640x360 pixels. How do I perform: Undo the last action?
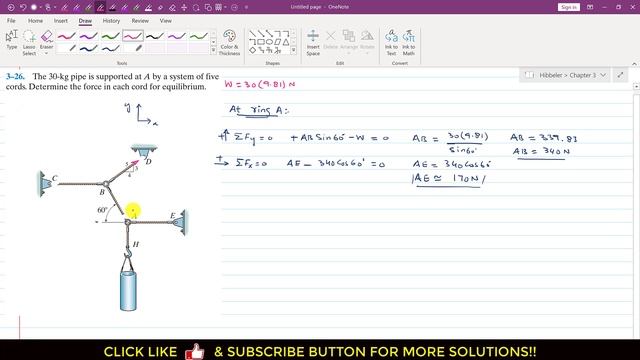[x=23, y=7]
